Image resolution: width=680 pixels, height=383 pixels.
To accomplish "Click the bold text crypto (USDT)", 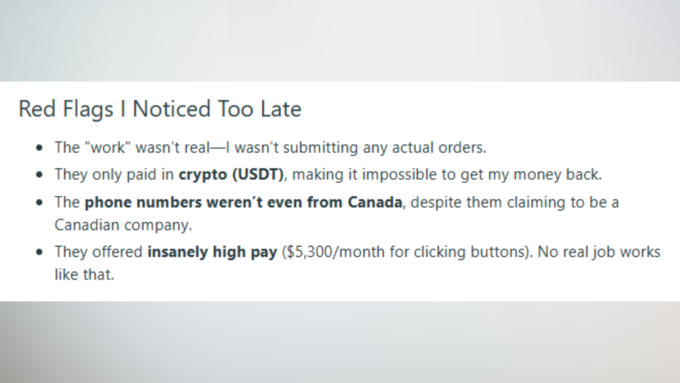I will click(232, 174).
